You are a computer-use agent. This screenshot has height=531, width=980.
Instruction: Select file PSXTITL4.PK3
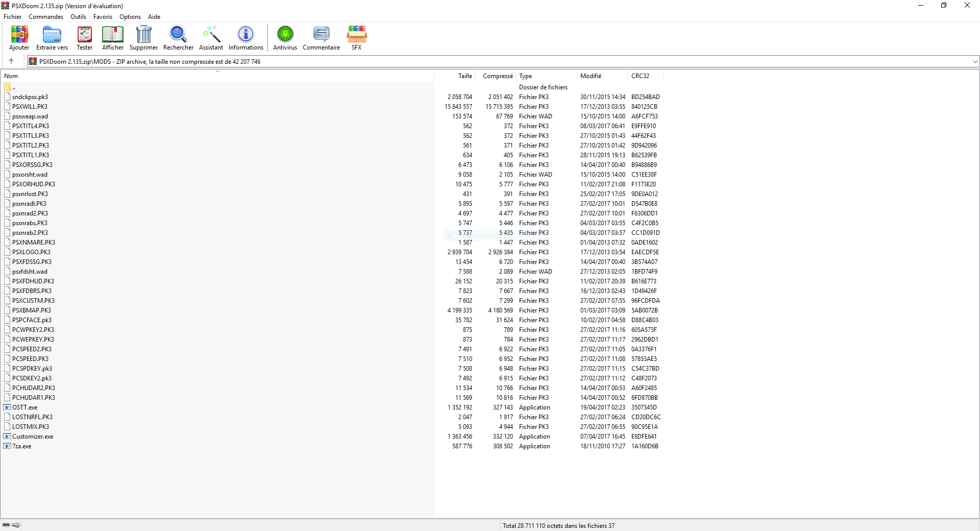click(x=31, y=126)
